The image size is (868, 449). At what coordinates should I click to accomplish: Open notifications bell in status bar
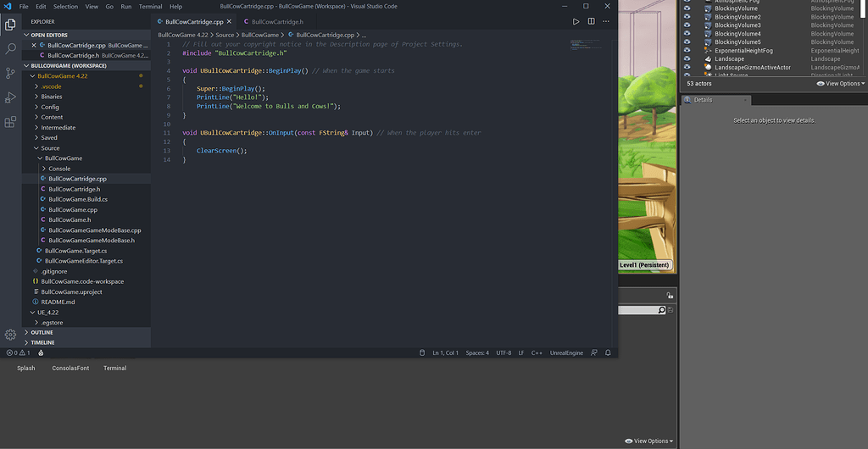pyautogui.click(x=608, y=352)
